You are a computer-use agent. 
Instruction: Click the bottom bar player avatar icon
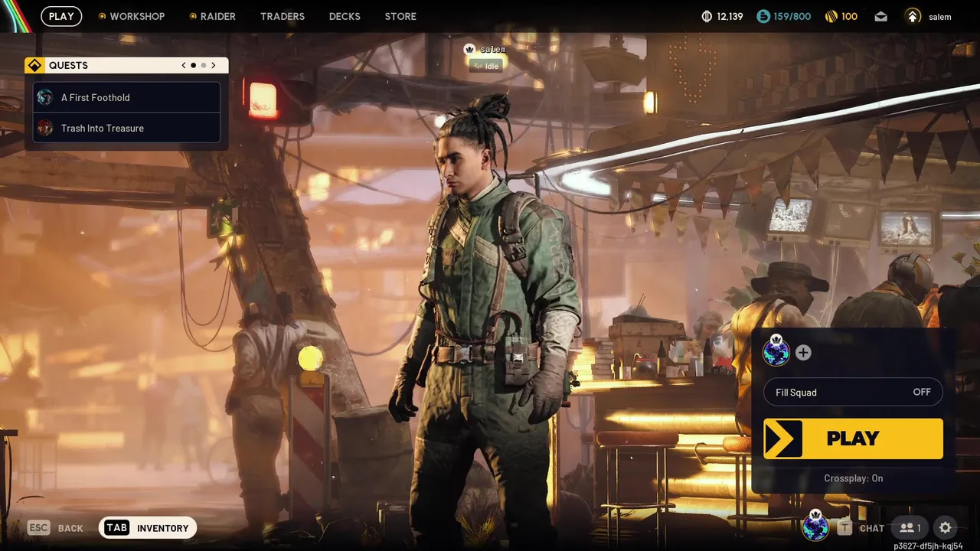click(815, 527)
